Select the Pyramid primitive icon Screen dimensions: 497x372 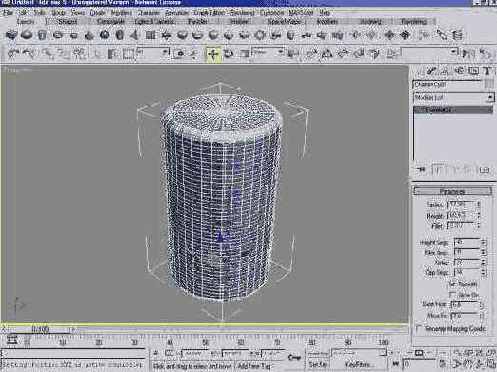135,35
